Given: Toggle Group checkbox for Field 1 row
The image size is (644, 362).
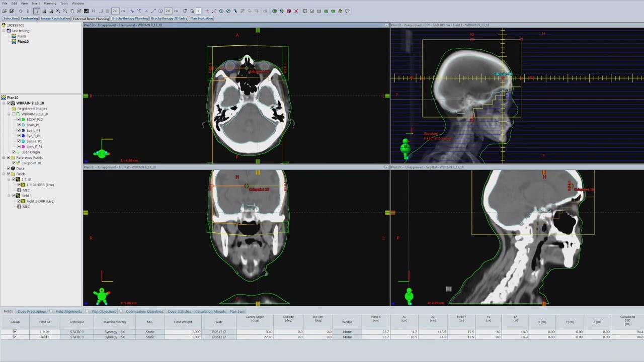Looking at the screenshot, I should click(15, 337).
